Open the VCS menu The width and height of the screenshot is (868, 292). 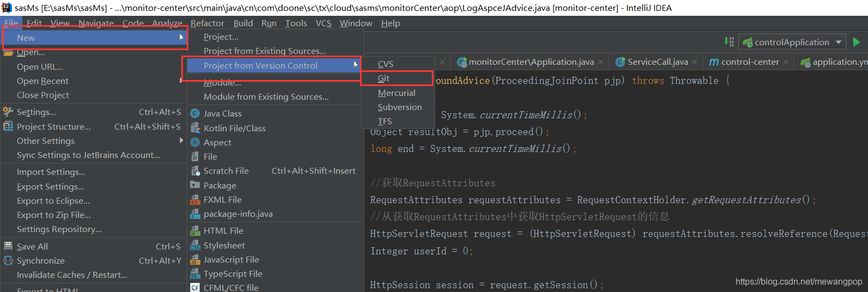323,23
